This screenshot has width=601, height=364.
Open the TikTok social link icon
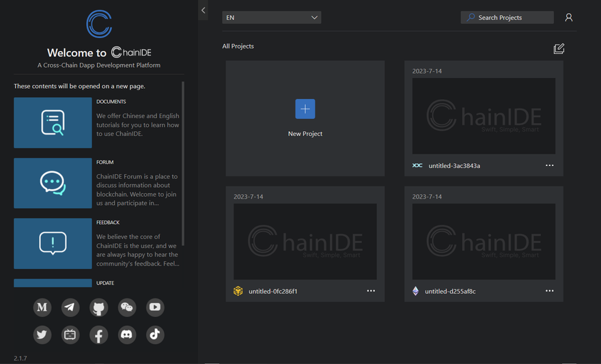click(155, 335)
